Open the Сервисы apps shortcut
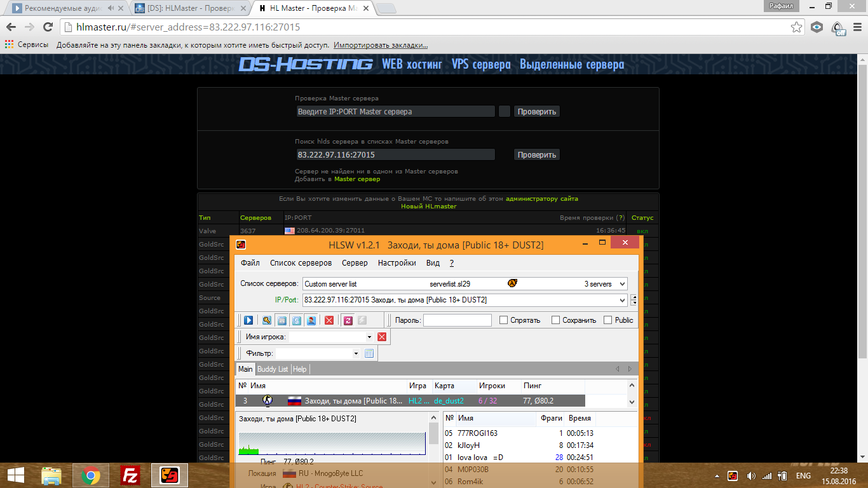This screenshot has width=868, height=488. point(27,45)
